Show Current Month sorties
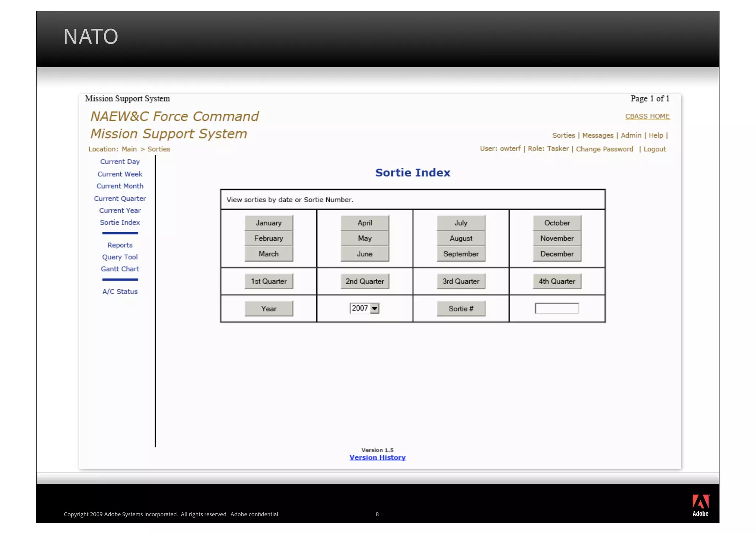 point(120,186)
